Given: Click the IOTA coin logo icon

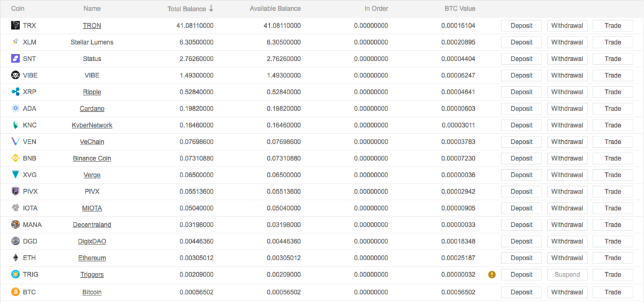Looking at the screenshot, I should click(16, 208).
